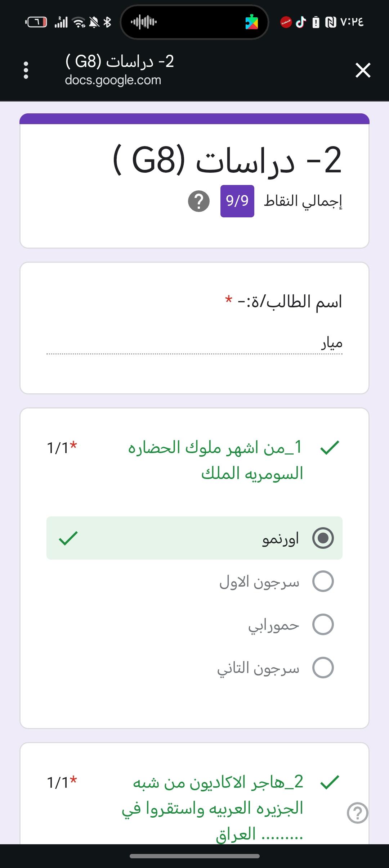Screen dimensions: 389x868
Task: Select the اورنمو radio option
Action: click(323, 538)
